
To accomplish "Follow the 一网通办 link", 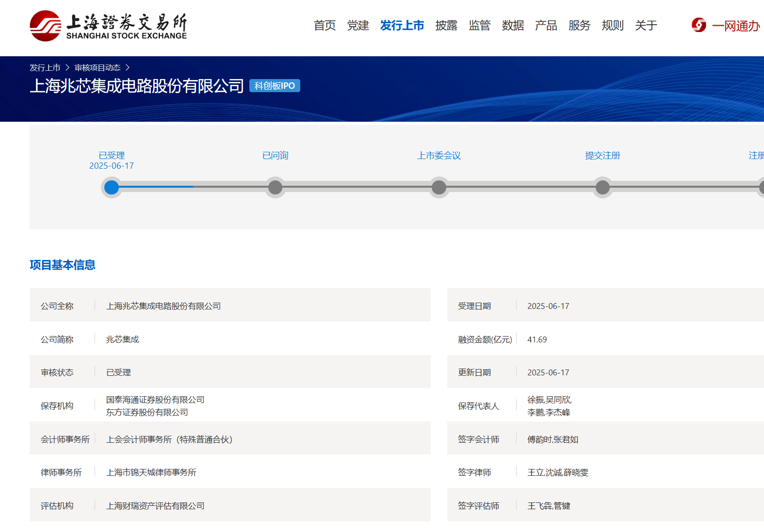I will [735, 26].
